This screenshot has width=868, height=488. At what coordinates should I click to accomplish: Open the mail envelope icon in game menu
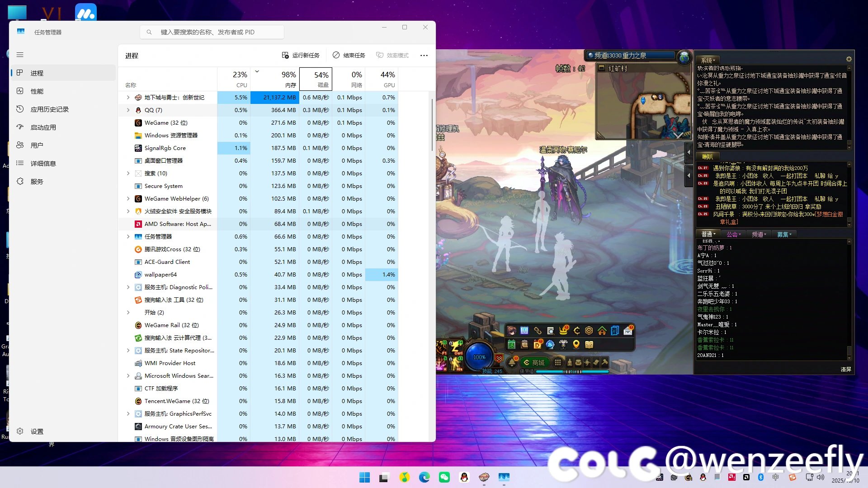pyautogui.click(x=628, y=331)
